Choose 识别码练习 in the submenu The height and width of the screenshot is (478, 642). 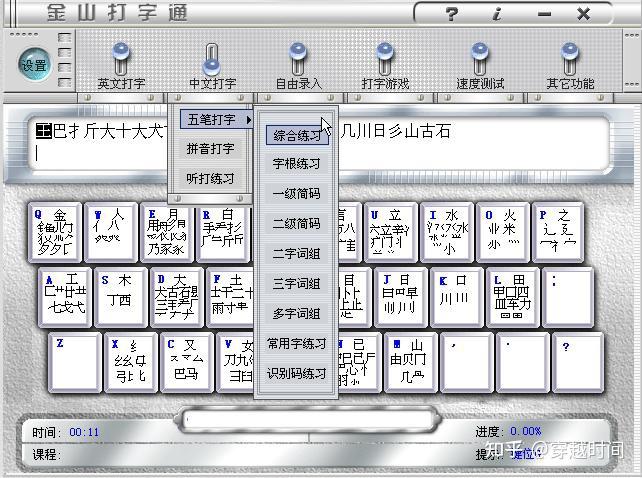297,374
